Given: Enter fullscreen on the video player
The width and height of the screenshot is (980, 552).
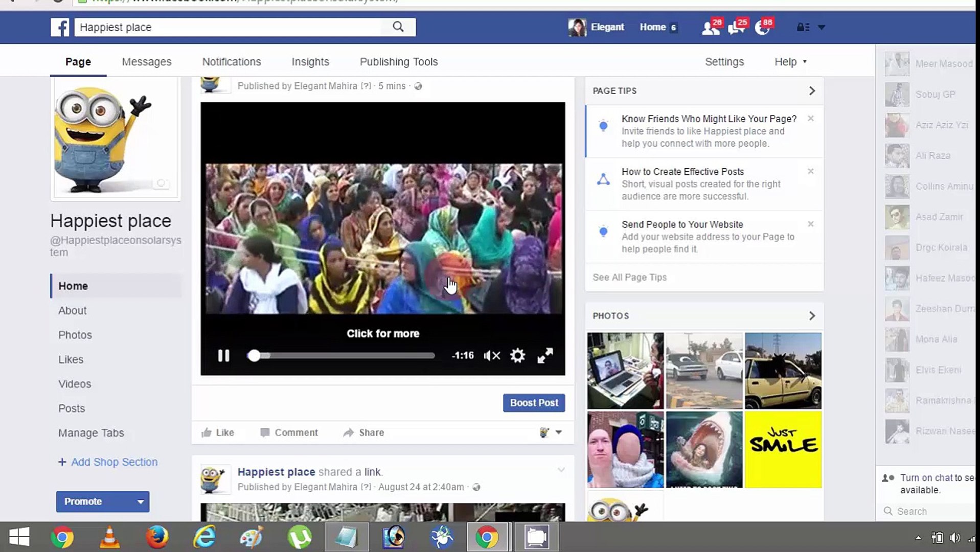Looking at the screenshot, I should pyautogui.click(x=544, y=355).
